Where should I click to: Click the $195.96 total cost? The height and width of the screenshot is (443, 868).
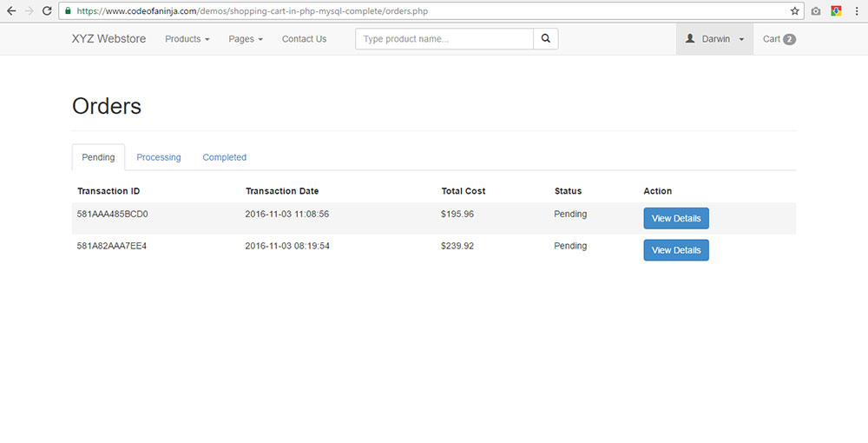pos(457,214)
